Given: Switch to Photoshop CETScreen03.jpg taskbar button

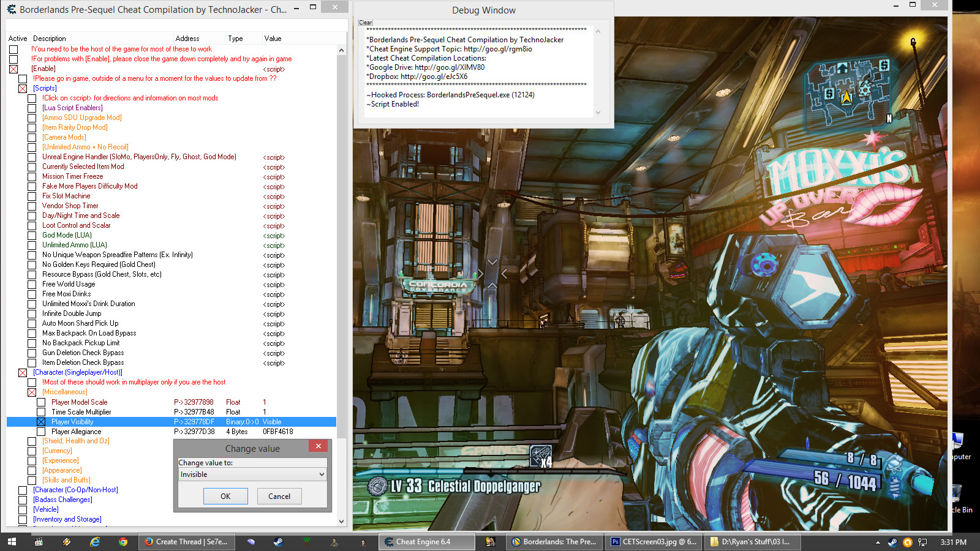Looking at the screenshot, I should (x=653, y=542).
